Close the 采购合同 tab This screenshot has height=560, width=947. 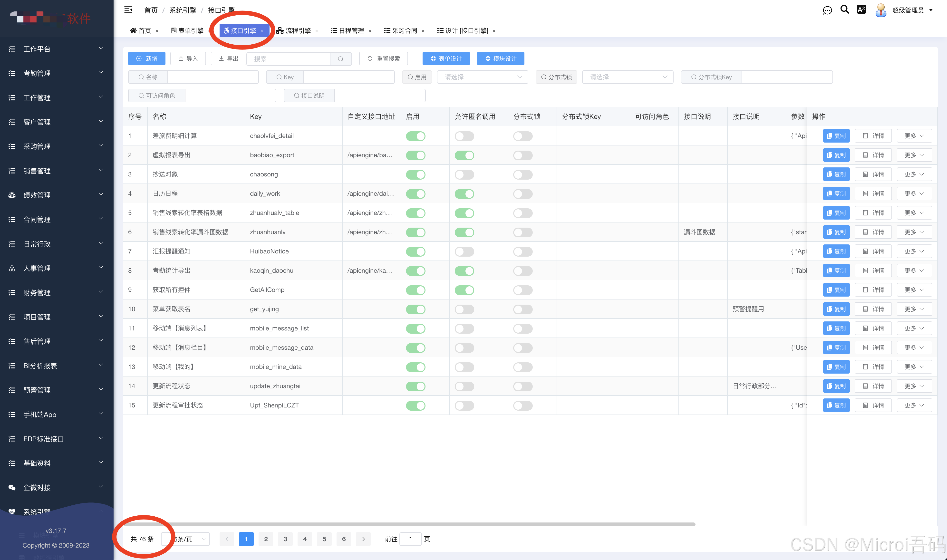423,31
